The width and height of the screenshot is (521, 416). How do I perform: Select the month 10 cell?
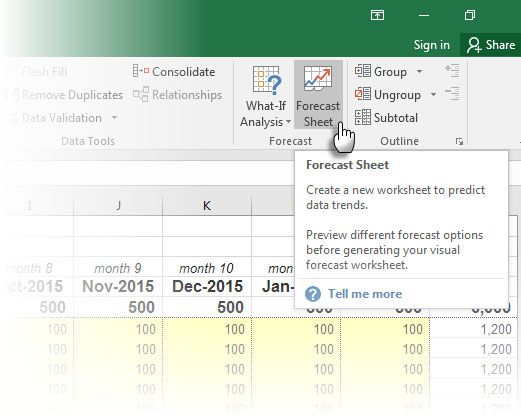click(207, 268)
